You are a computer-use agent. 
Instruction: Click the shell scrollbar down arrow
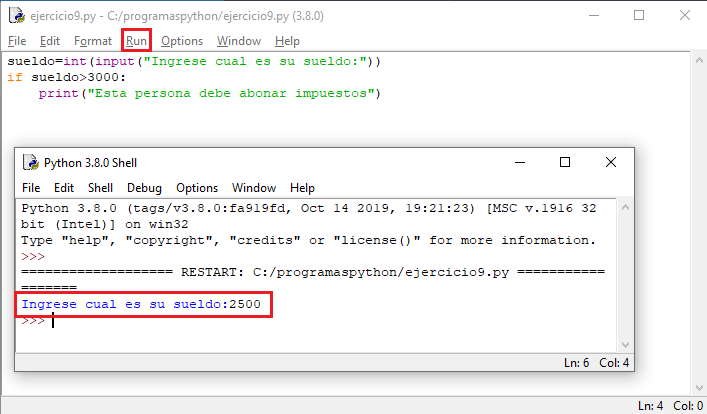[x=623, y=343]
